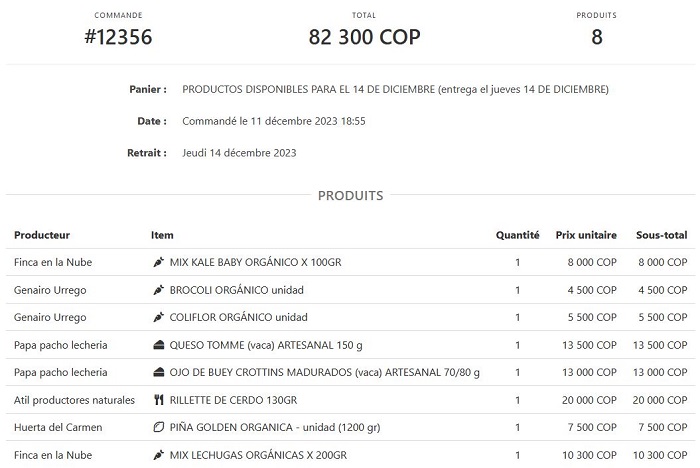Click the Prix unitaire column header
700x468 pixels.
pyautogui.click(x=586, y=235)
